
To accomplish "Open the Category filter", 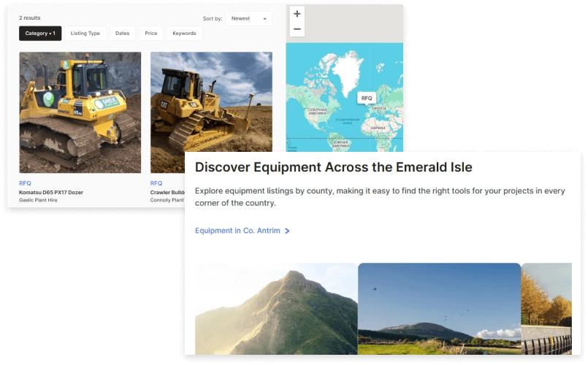I will click(x=40, y=34).
